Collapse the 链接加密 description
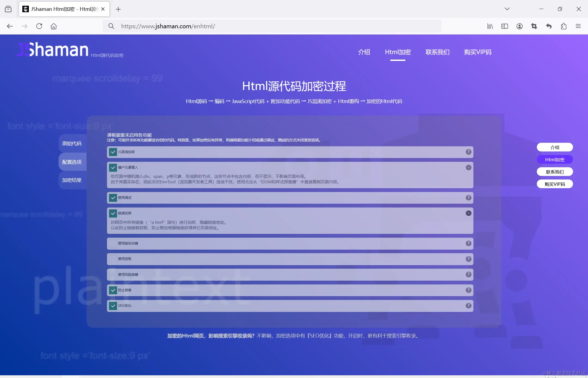This screenshot has width=588, height=378. coord(468,213)
